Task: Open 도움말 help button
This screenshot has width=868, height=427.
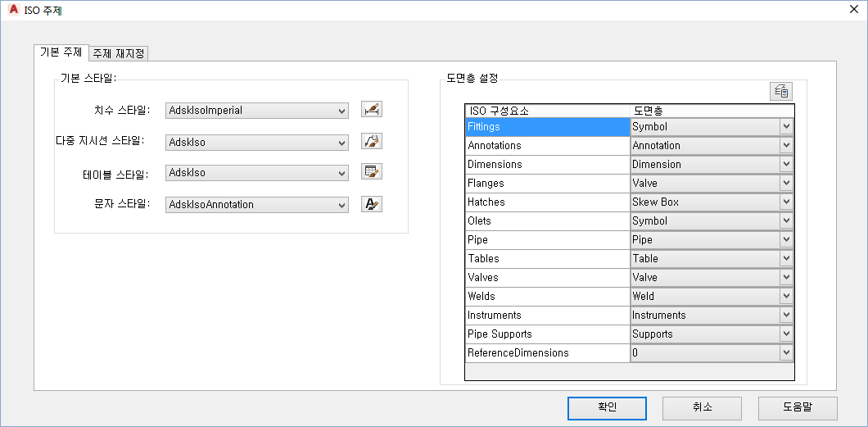Action: pyautogui.click(x=798, y=407)
